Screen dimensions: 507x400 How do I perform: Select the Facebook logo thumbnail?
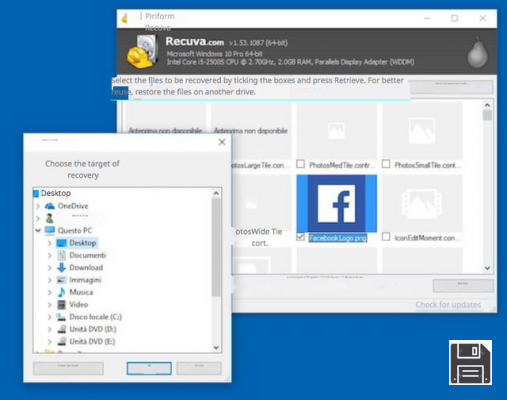pyautogui.click(x=337, y=203)
